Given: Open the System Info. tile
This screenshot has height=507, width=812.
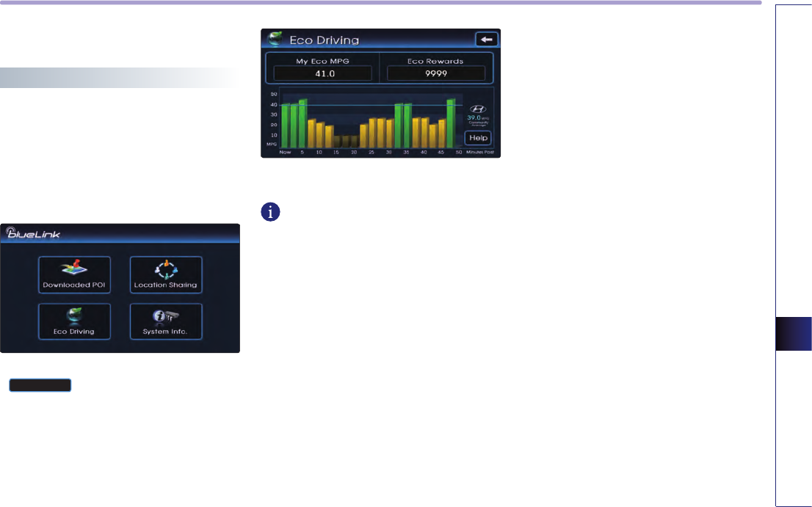Looking at the screenshot, I should pos(166,321).
